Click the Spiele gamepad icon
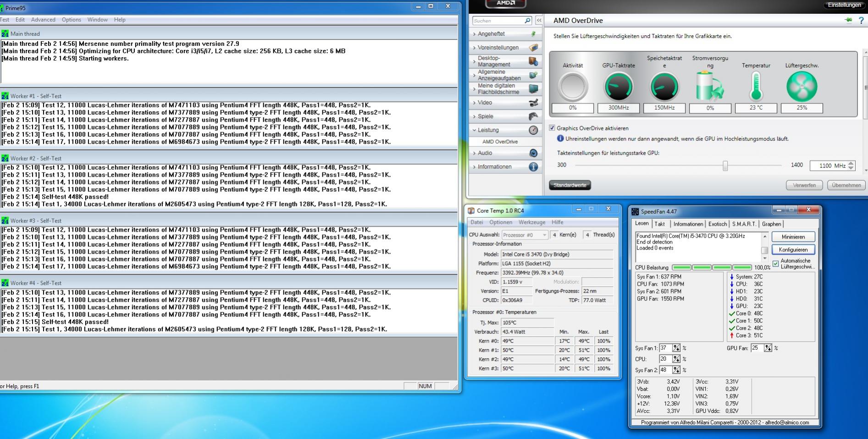This screenshot has height=439, width=868. [533, 116]
